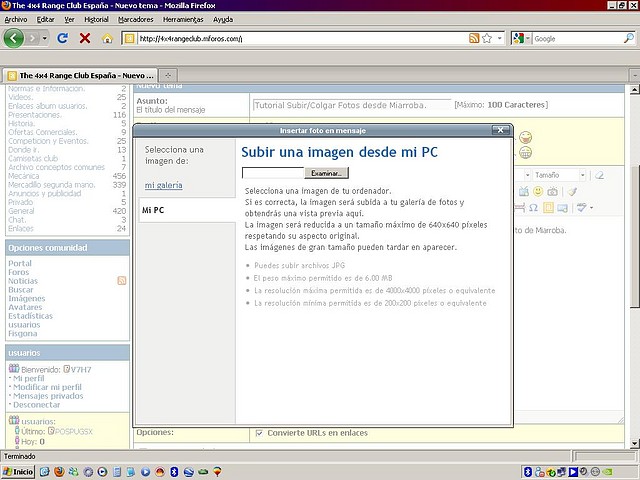Open a new tab with the plus tab button

pyautogui.click(x=168, y=75)
